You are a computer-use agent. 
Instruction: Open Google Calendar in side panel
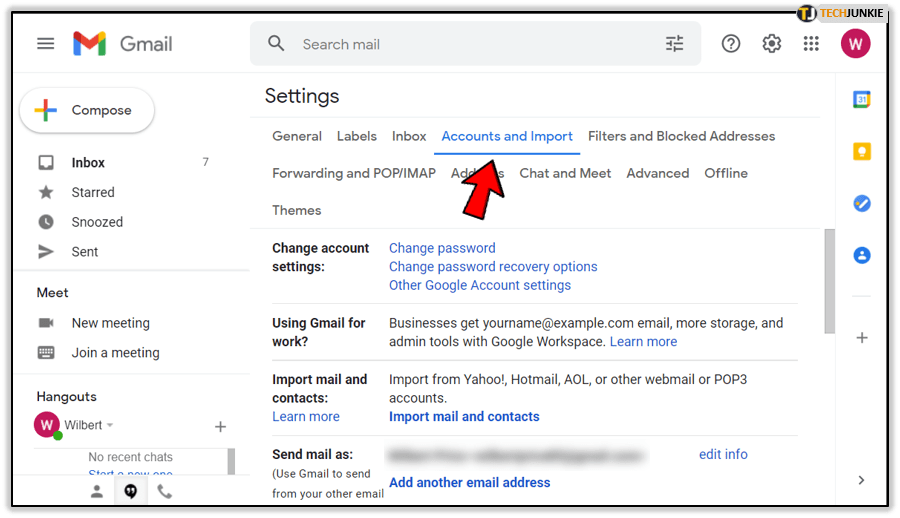861,99
